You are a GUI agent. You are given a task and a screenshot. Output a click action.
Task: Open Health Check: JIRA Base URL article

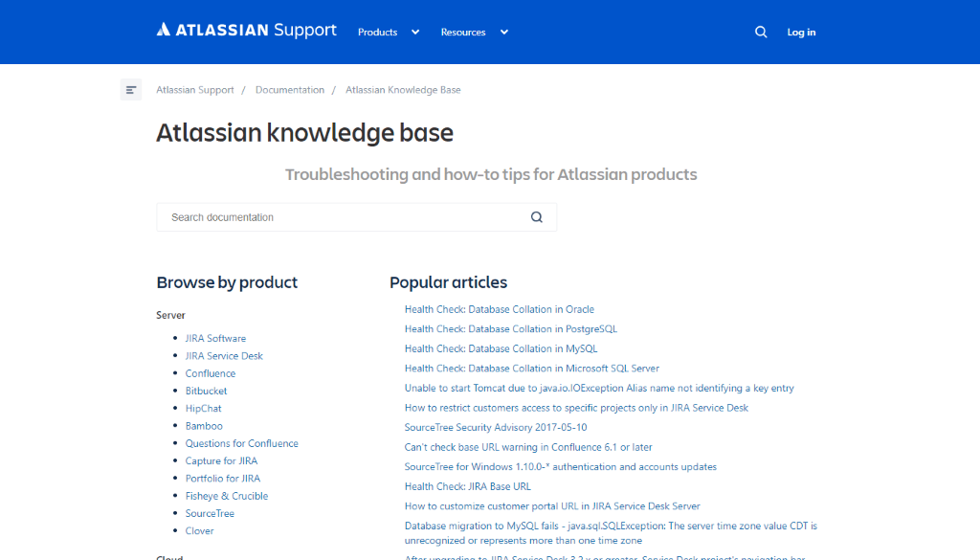coord(470,486)
